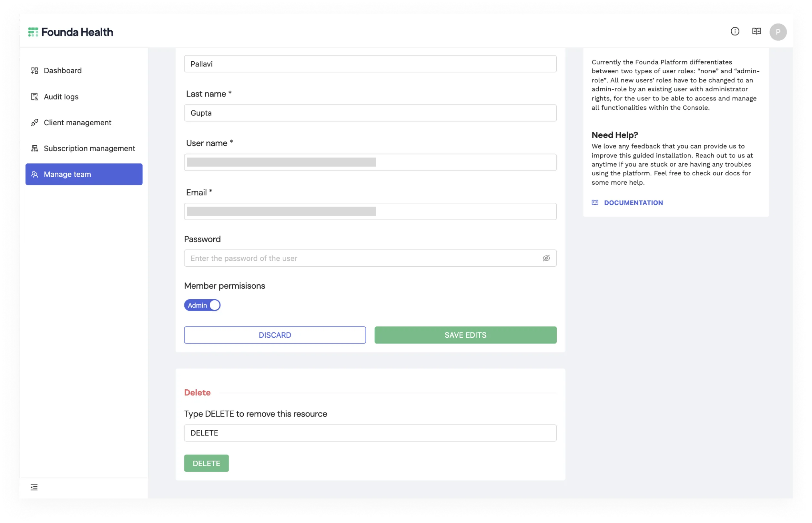Click the DISCARD button
This screenshot has width=812, height=523.
click(x=275, y=335)
